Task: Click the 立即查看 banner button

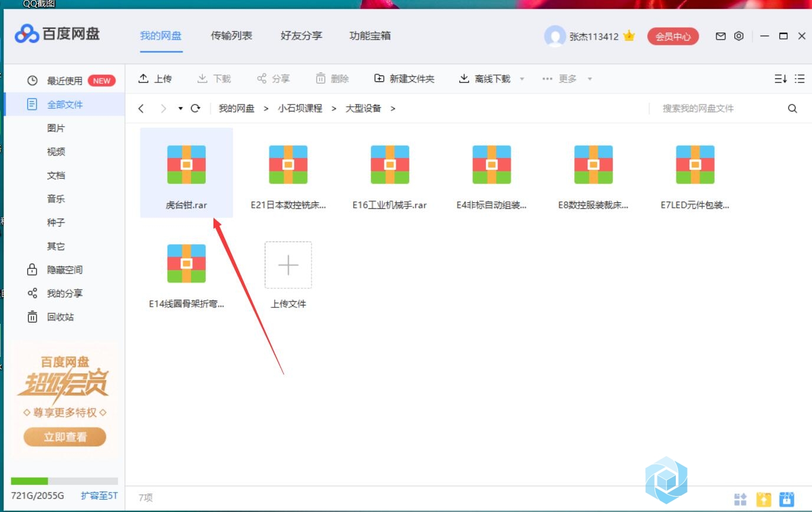Action: 65,437
